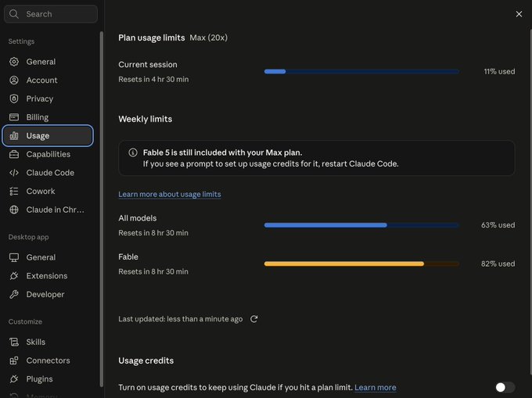The width and height of the screenshot is (532, 398).
Task: Click the Privacy shield icon
Action: click(14, 99)
